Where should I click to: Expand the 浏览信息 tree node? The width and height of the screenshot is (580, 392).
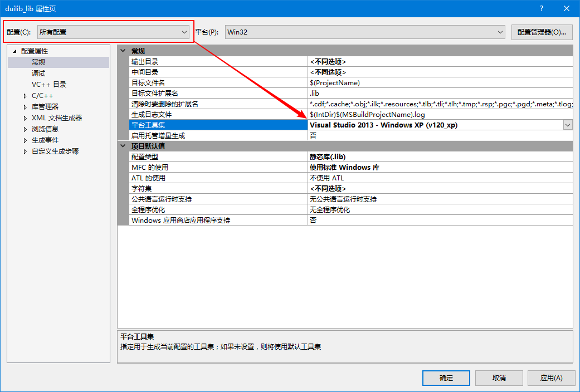click(25, 129)
